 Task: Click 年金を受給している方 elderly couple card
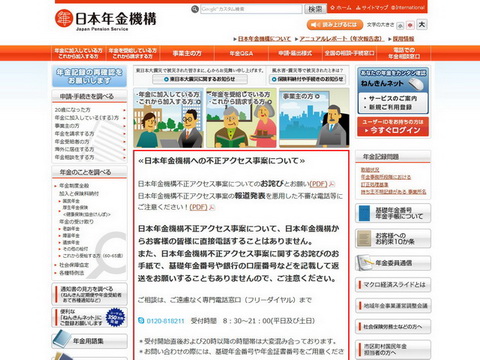pyautogui.click(x=241, y=118)
